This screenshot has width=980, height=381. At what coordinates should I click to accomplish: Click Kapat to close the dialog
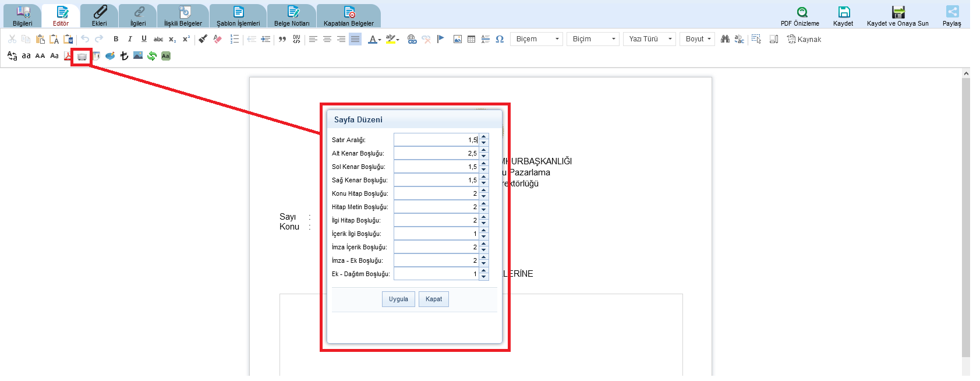tap(434, 299)
